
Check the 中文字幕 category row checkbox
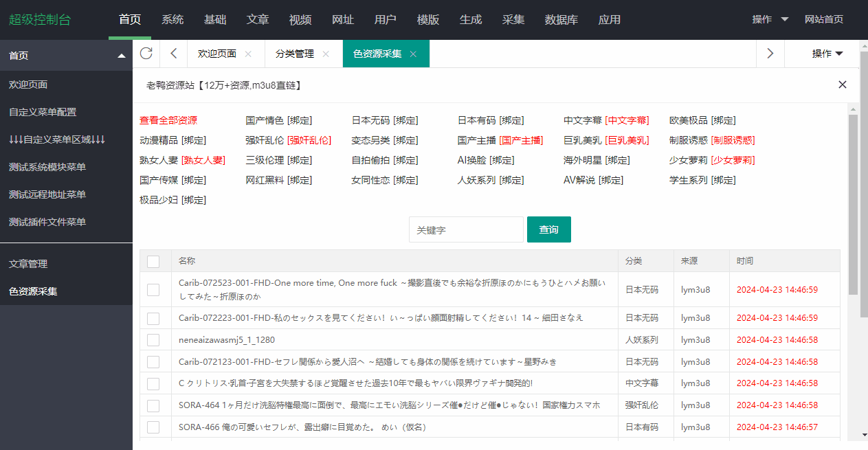(153, 383)
